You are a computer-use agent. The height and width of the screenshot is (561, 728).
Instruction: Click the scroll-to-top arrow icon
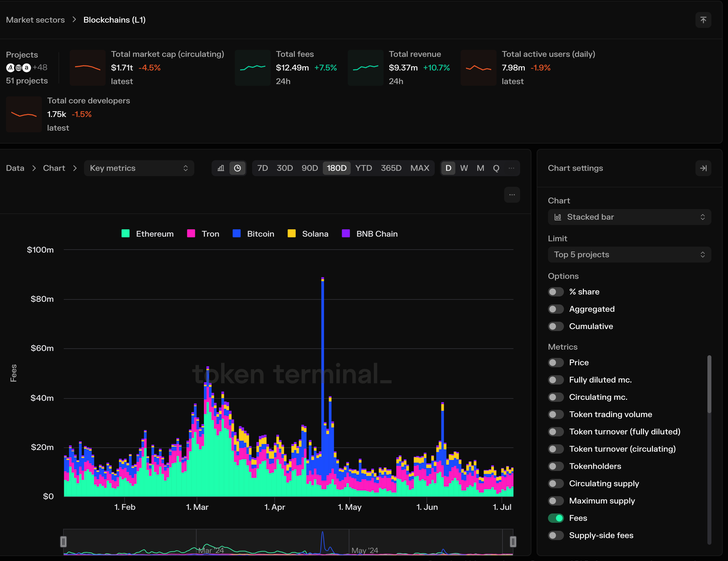pos(703,20)
